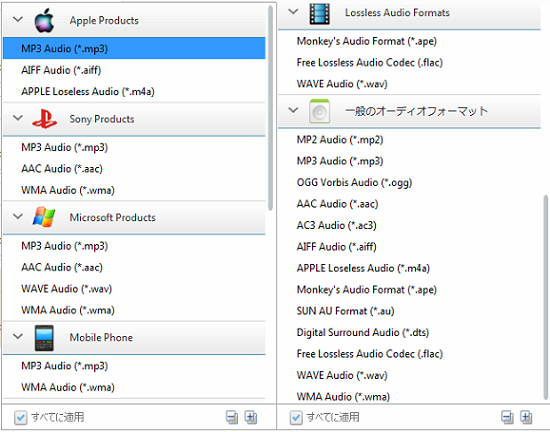Image resolution: width=550 pixels, height=432 pixels.
Task: Select WMA Audio under 一般のオーディオフォーマット
Action: coord(409,396)
